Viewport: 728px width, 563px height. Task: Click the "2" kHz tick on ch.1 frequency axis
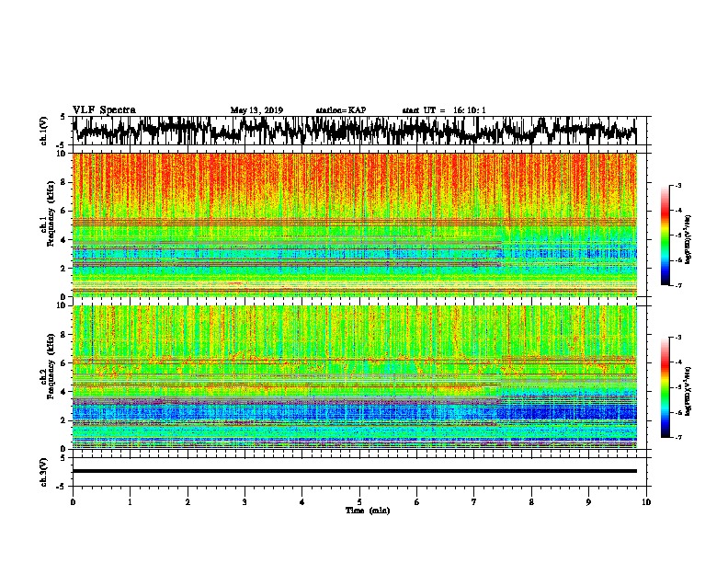click(x=63, y=269)
